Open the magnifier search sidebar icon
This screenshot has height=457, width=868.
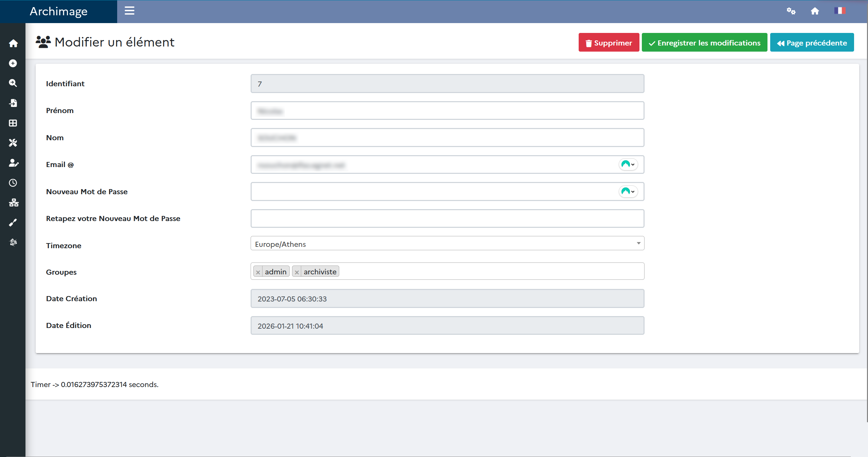[x=13, y=83]
